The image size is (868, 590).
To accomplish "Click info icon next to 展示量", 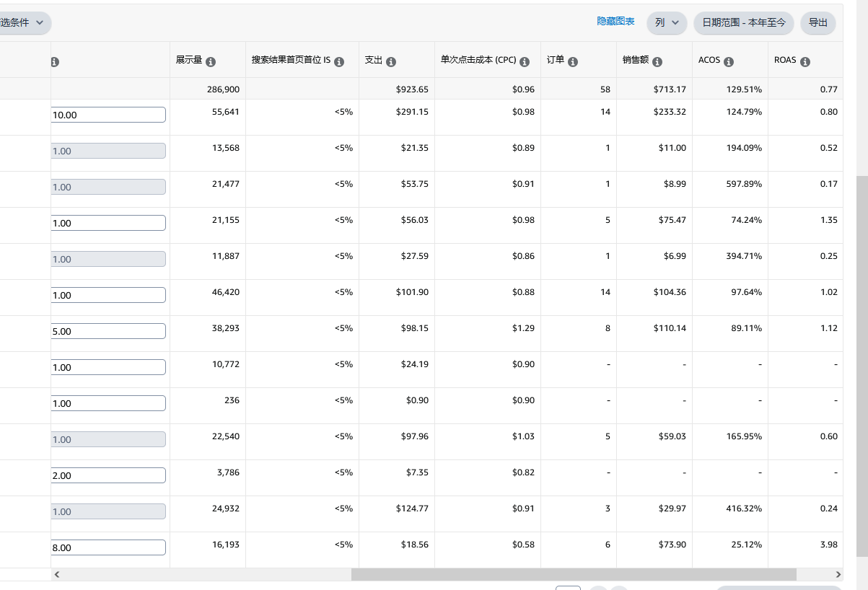I will pos(211,62).
